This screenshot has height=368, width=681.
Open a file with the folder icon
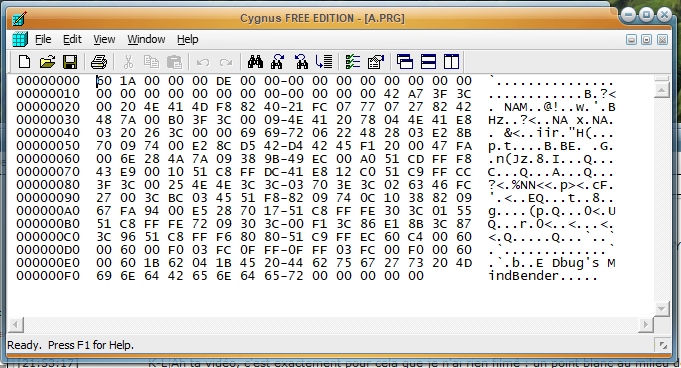pos(47,62)
